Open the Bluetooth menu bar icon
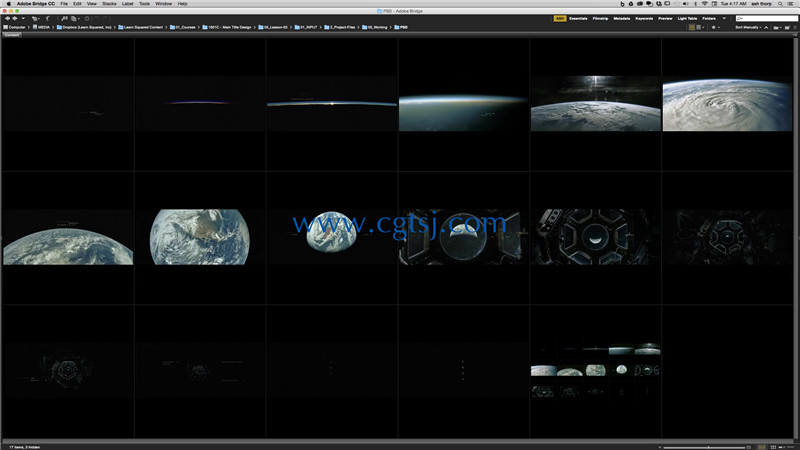This screenshot has width=800, height=450. [695, 4]
